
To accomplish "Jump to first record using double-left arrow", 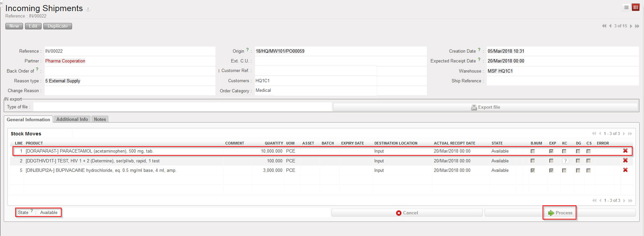I will click(604, 26).
